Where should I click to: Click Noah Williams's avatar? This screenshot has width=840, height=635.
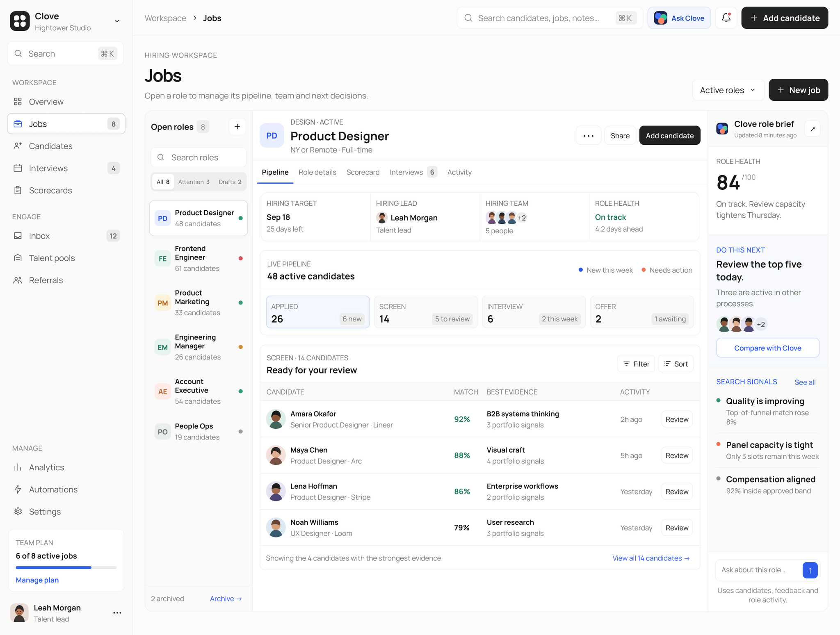276,528
